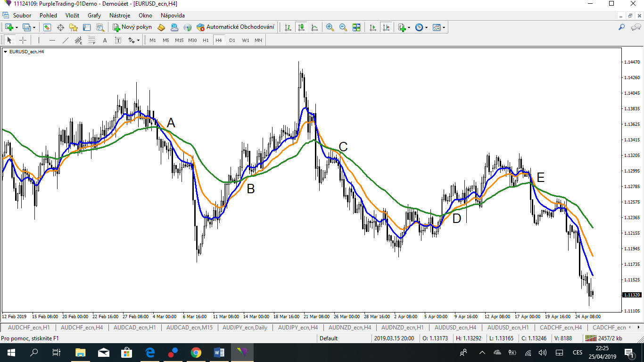Zoom in on the chart
Viewport: 644px width, 362px height.
(330, 27)
